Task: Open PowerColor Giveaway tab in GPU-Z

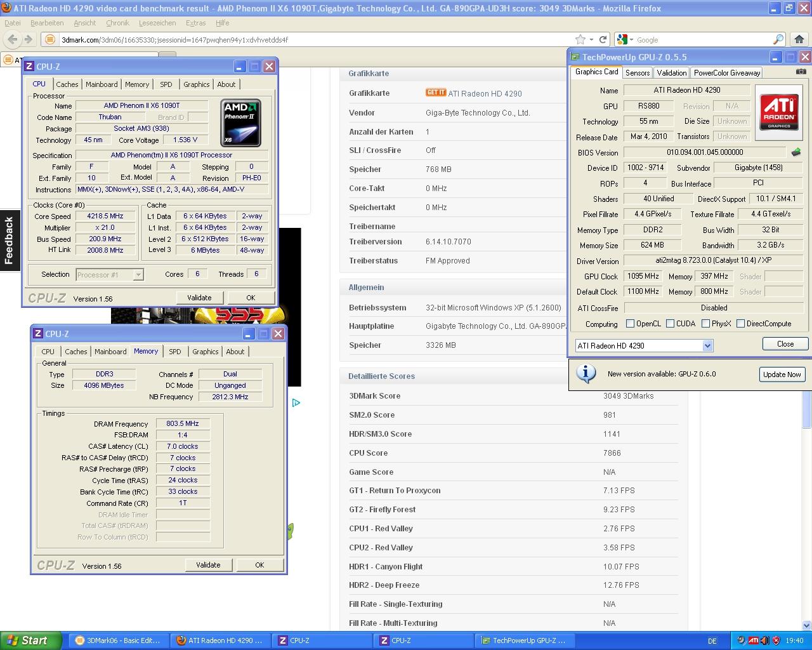Action: click(x=727, y=72)
